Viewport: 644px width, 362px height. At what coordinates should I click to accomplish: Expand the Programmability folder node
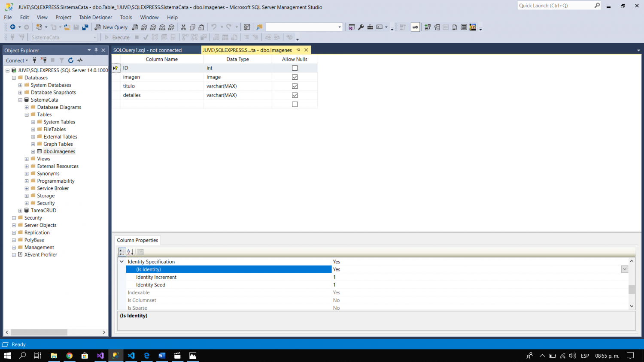pos(27,181)
